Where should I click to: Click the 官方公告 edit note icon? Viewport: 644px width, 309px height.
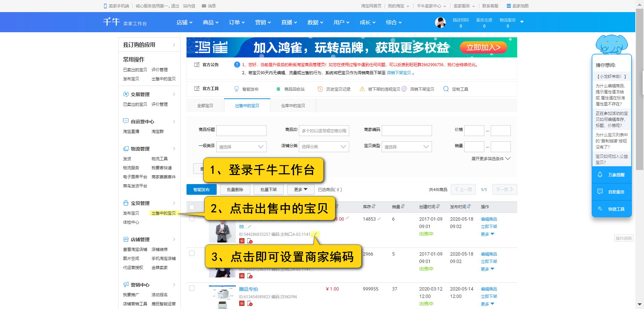pos(197,64)
